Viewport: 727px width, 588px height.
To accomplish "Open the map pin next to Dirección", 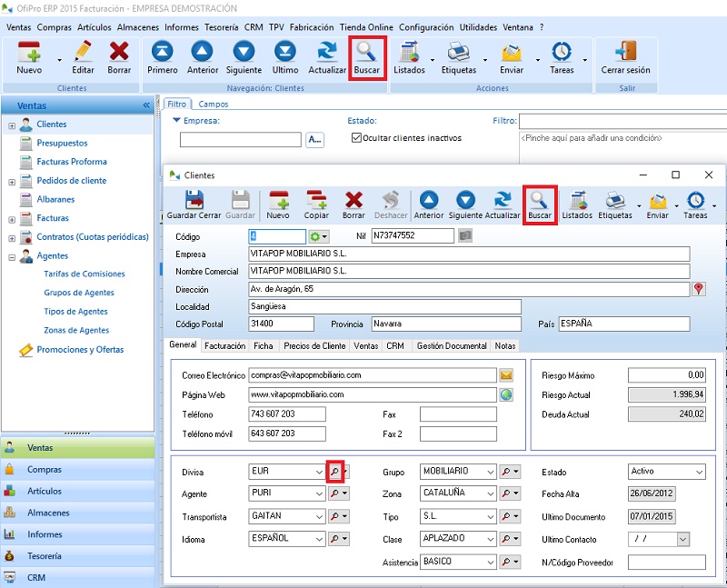I will click(x=699, y=289).
